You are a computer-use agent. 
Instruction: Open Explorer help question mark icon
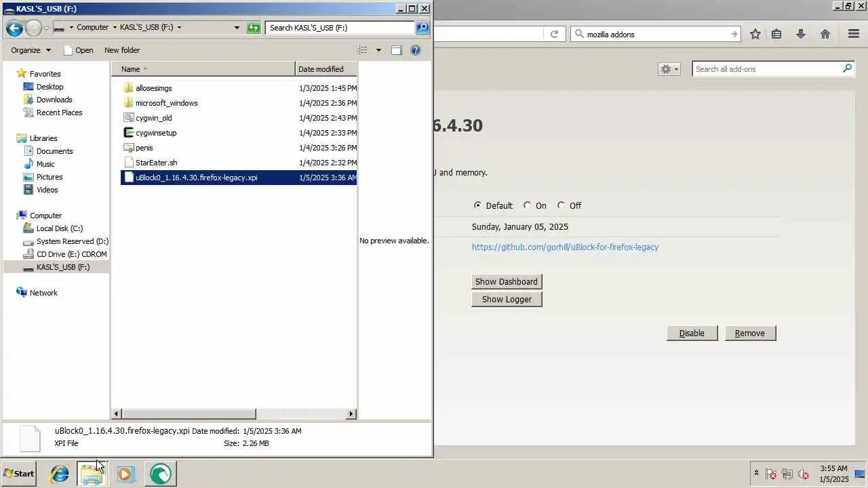[416, 50]
